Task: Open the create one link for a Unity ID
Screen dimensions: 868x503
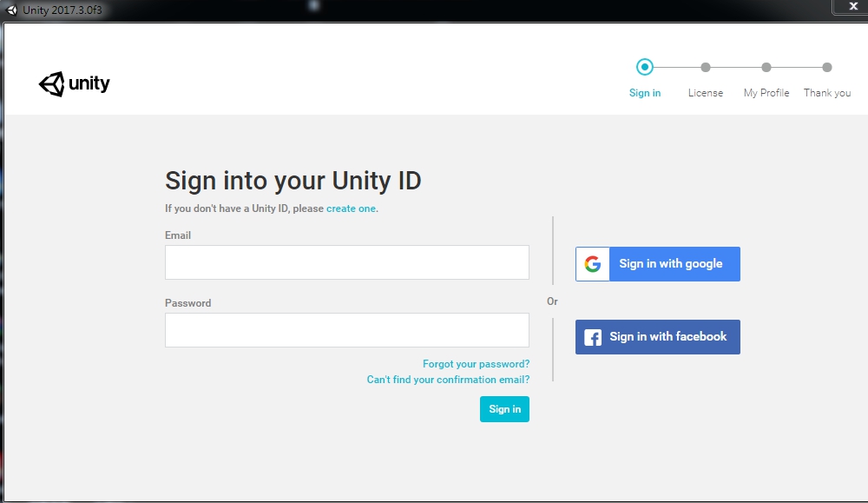Action: (x=351, y=208)
